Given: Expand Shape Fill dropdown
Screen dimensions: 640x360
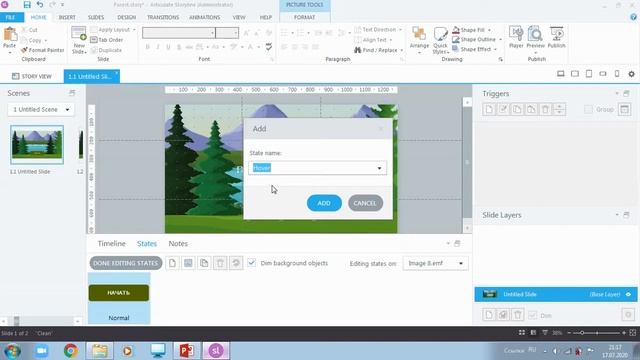Looking at the screenshot, I should pyautogui.click(x=489, y=30).
